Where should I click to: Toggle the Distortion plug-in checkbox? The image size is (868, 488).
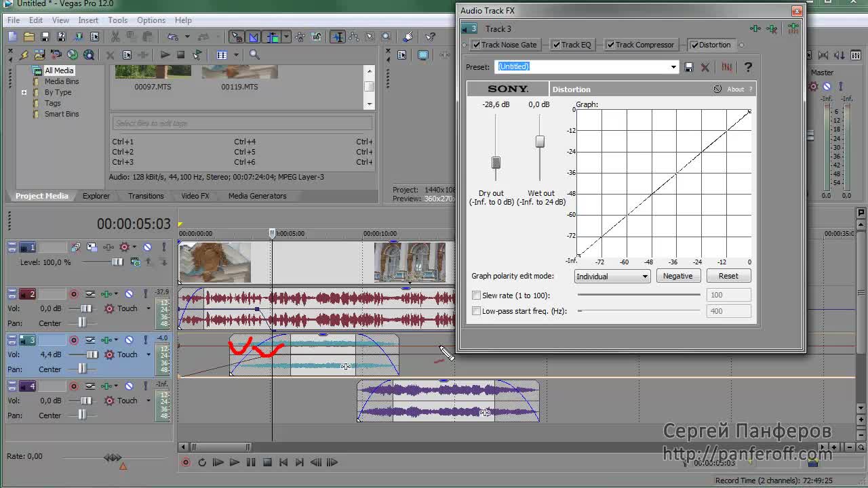point(694,45)
